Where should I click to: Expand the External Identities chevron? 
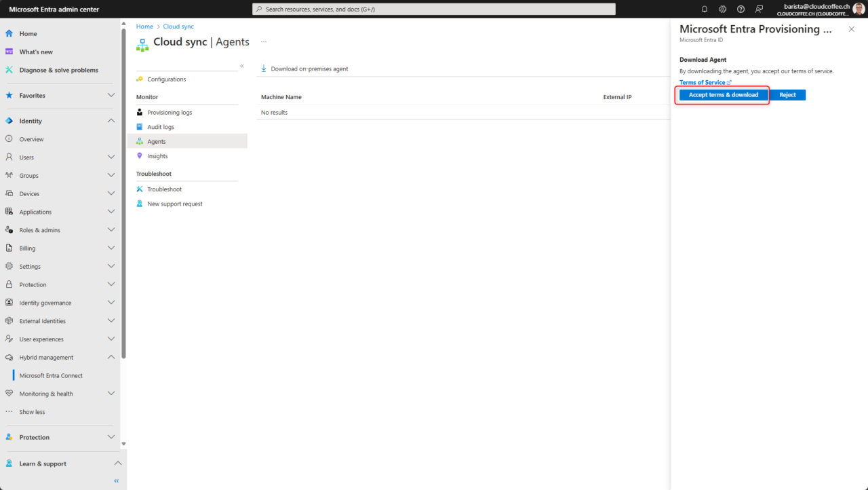[111, 321]
